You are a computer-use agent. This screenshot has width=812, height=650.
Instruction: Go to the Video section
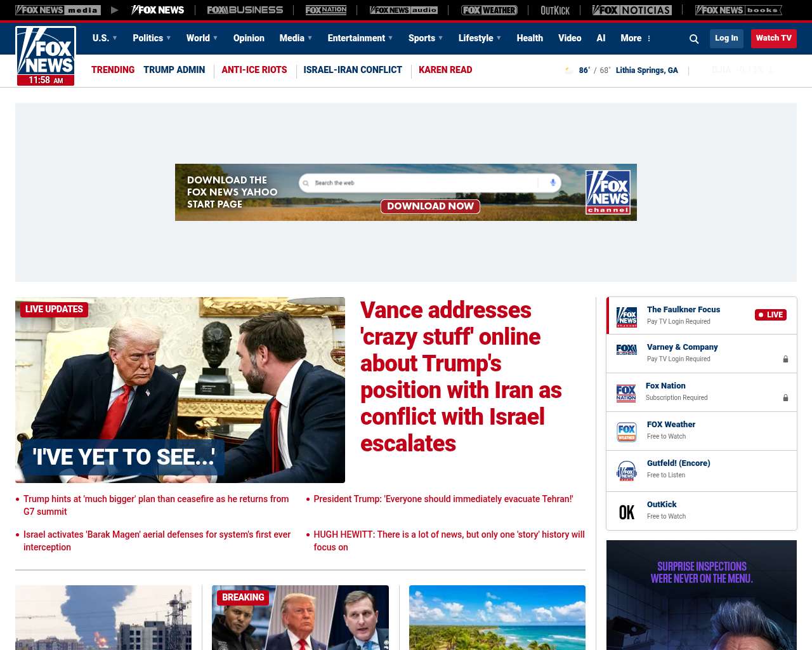click(570, 38)
